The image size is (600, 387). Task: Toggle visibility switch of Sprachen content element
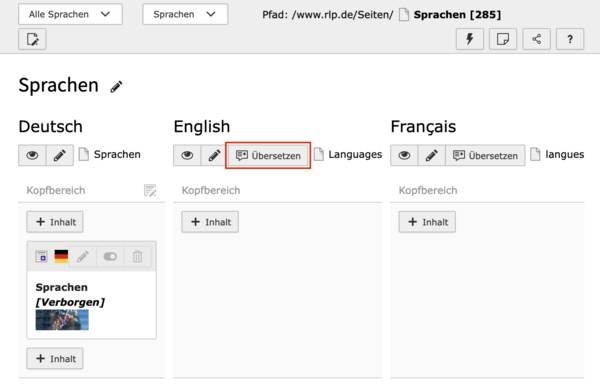click(110, 256)
